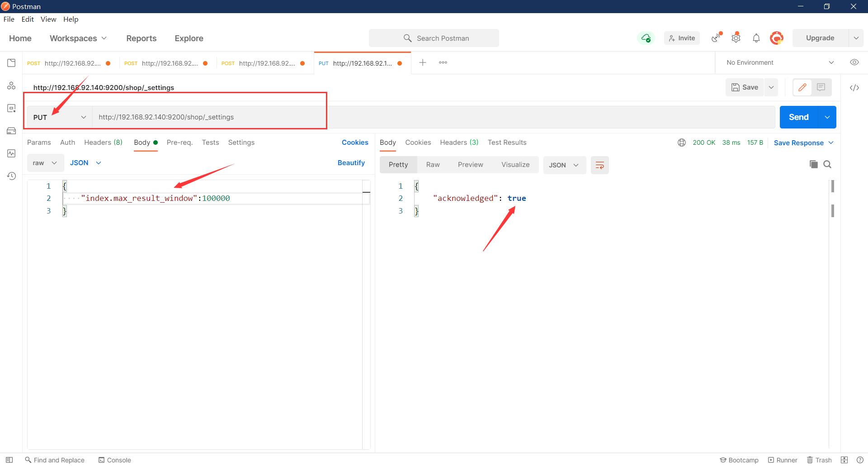The image size is (868, 466).
Task: Open the request Cookies link
Action: point(355,143)
